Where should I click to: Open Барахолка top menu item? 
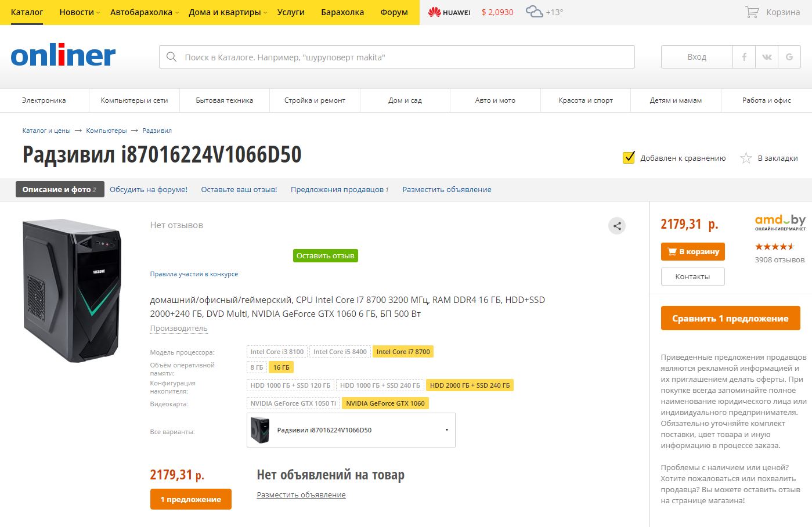(x=342, y=12)
